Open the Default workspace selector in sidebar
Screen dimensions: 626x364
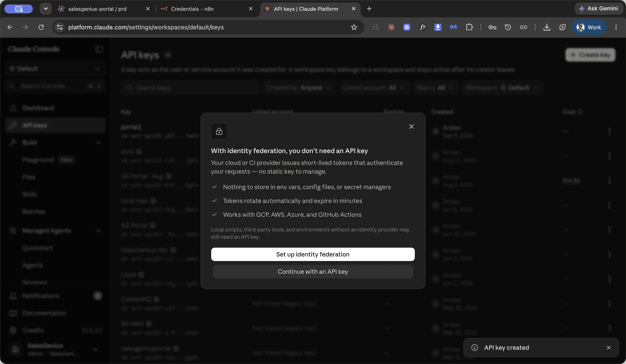click(x=55, y=69)
